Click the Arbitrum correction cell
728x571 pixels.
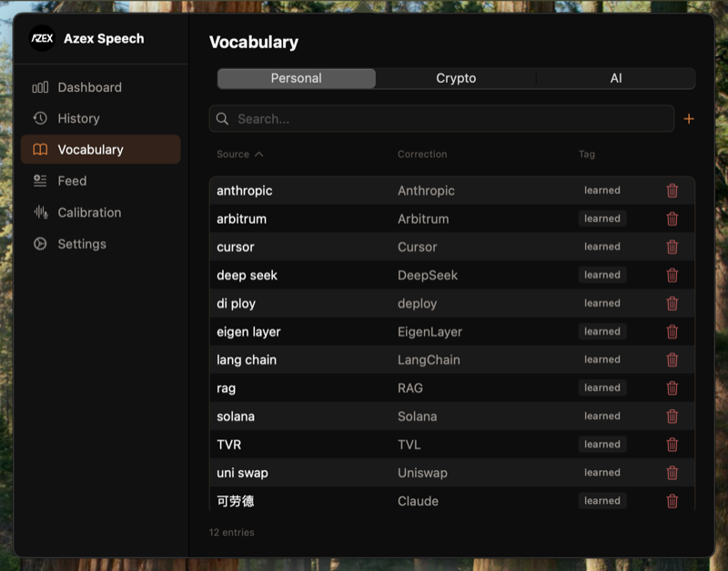point(423,219)
